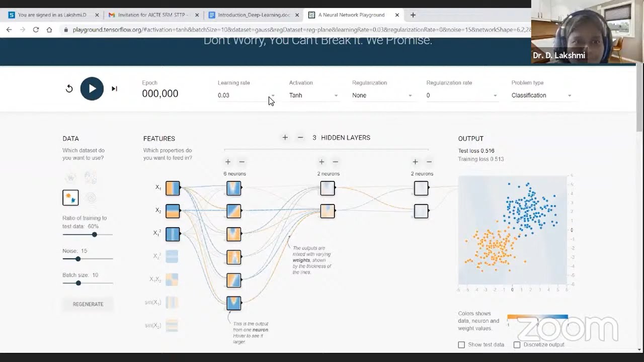Open the browser home page

pos(49,30)
